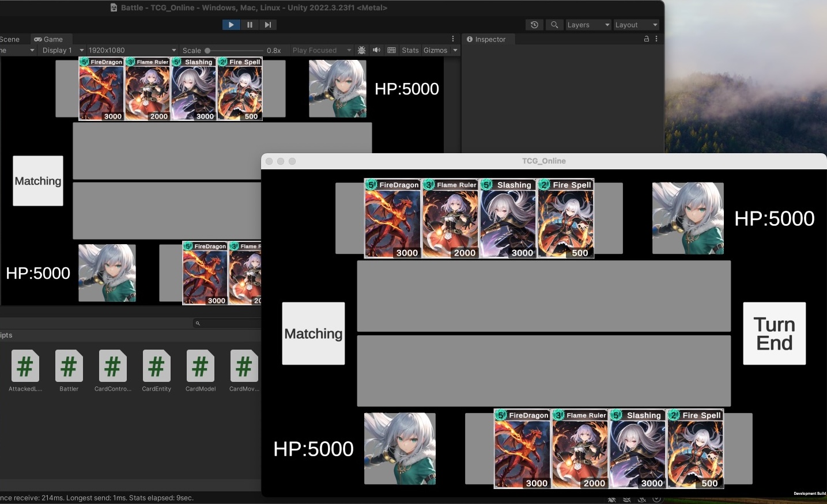Pause the game with the Pause button

click(x=250, y=25)
